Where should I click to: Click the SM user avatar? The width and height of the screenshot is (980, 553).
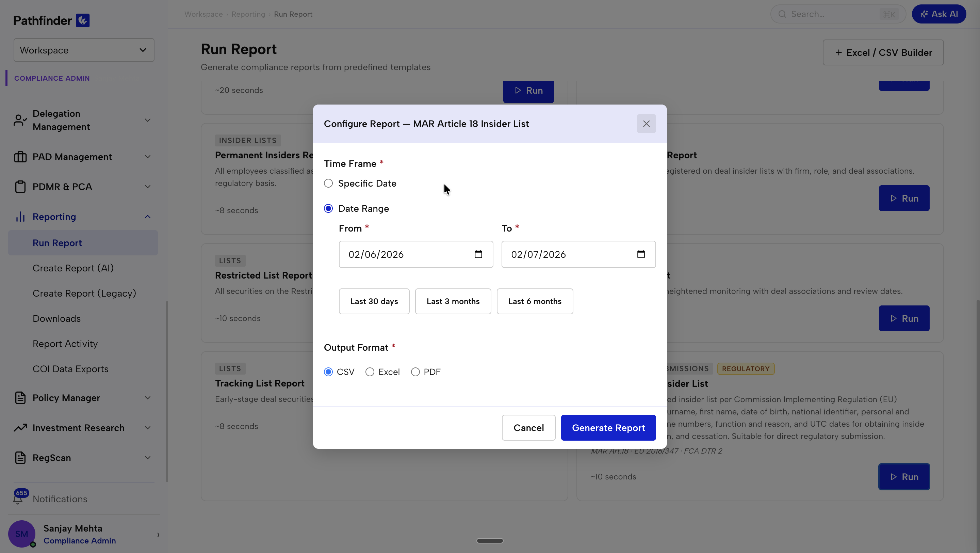[x=22, y=534]
